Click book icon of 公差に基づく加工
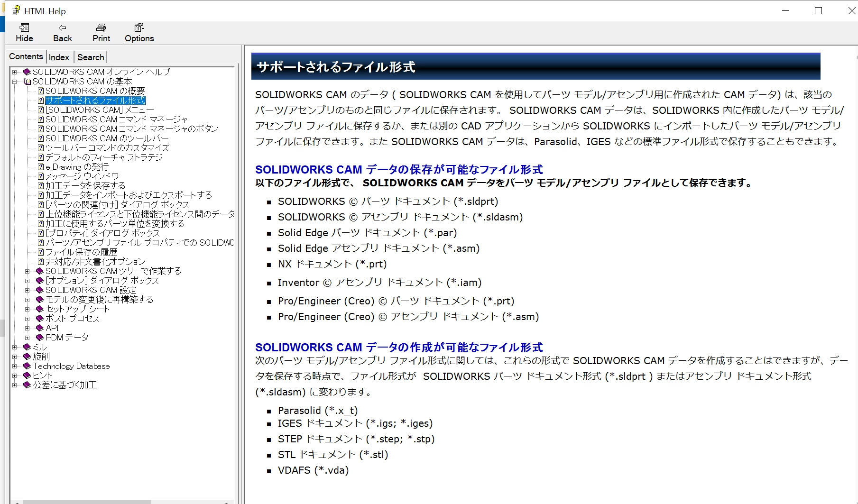Screen dimensions: 858x504 (27, 385)
